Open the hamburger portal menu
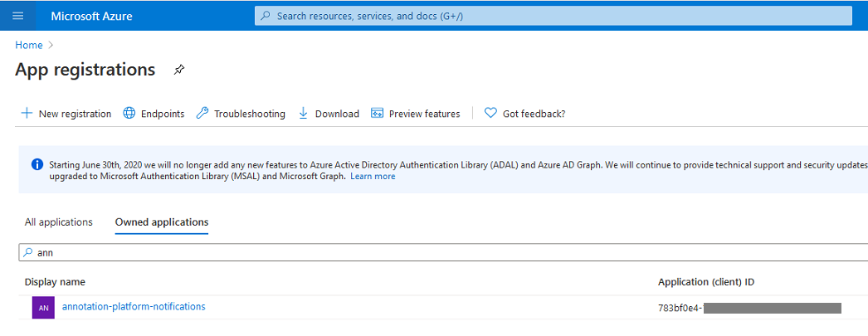The width and height of the screenshot is (868, 336). click(17, 16)
